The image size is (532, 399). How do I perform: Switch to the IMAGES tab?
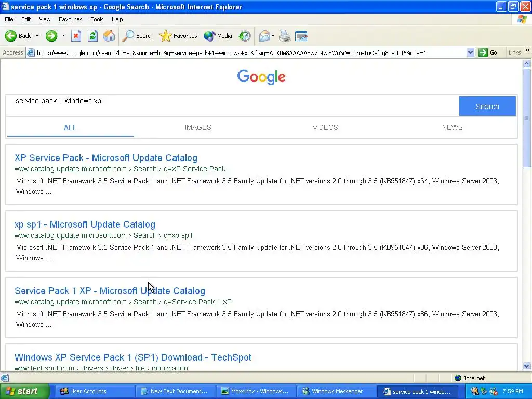click(x=198, y=128)
